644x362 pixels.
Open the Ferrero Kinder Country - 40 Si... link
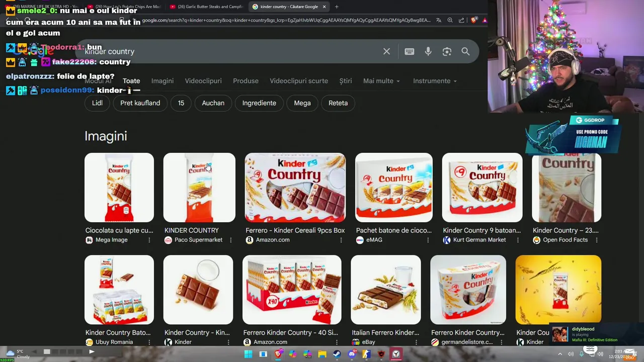click(x=291, y=332)
